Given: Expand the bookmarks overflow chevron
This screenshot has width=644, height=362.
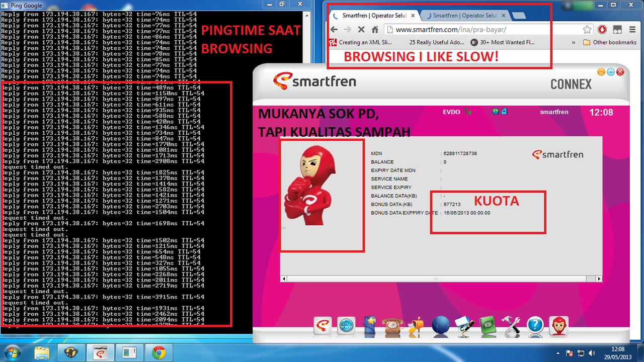Looking at the screenshot, I should (x=574, y=42).
